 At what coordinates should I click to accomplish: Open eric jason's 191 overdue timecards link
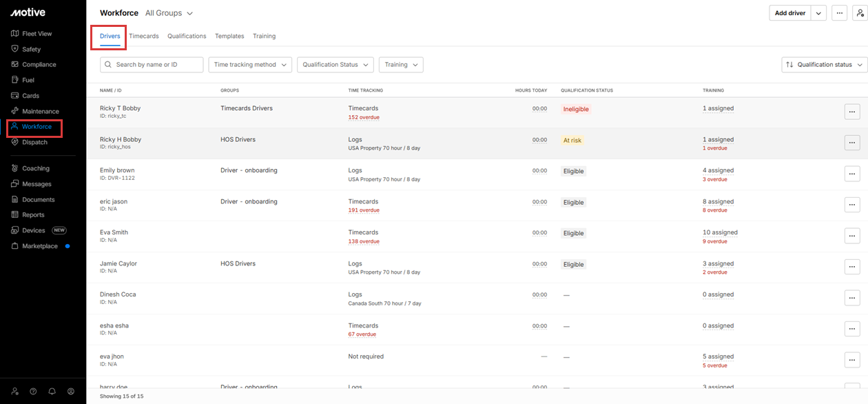364,210
